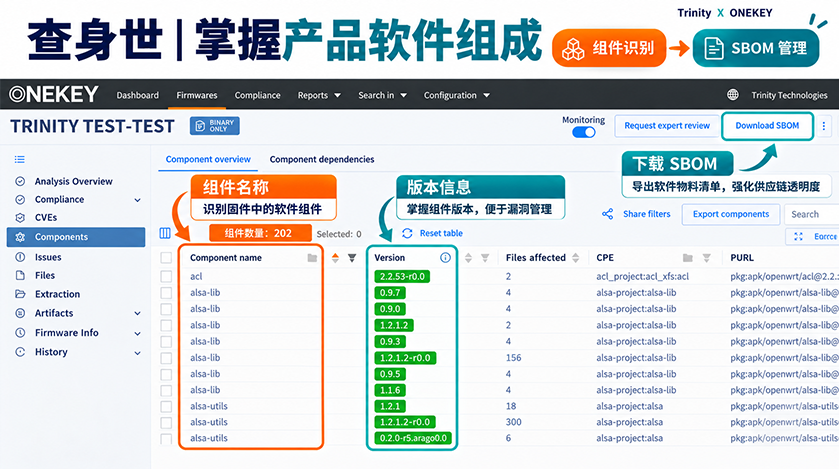This screenshot has height=469, width=839.
Task: Click the CVEs shield icon
Action: point(20,218)
